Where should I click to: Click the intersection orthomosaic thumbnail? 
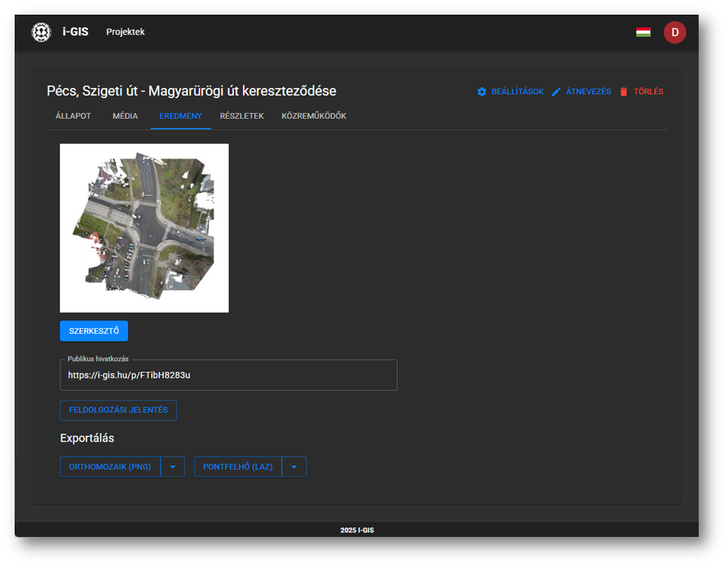[x=144, y=228]
